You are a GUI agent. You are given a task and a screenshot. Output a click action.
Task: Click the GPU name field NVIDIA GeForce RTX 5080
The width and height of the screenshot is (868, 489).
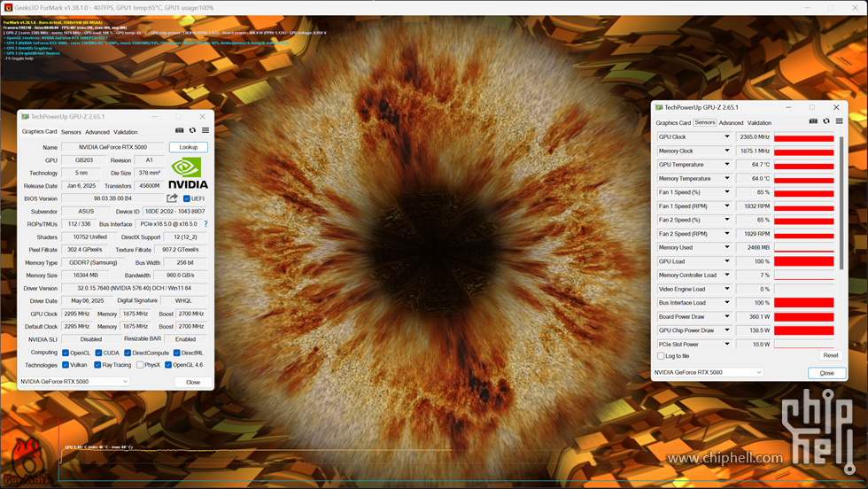tap(114, 147)
